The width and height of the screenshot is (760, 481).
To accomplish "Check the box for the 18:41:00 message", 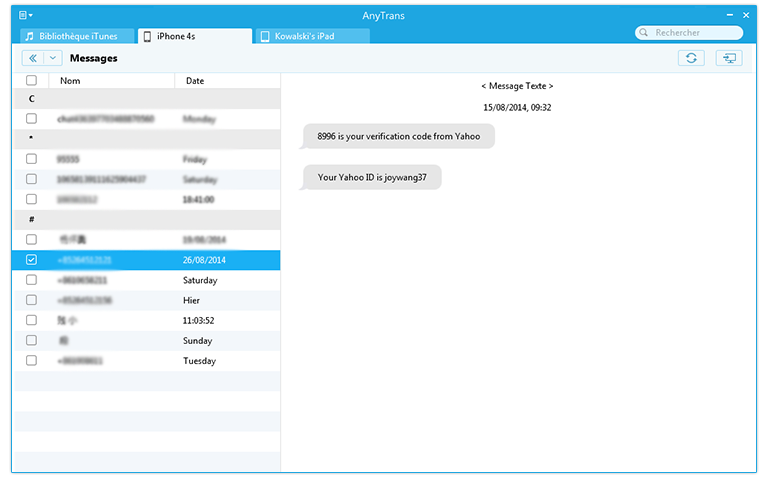I will [x=32, y=199].
